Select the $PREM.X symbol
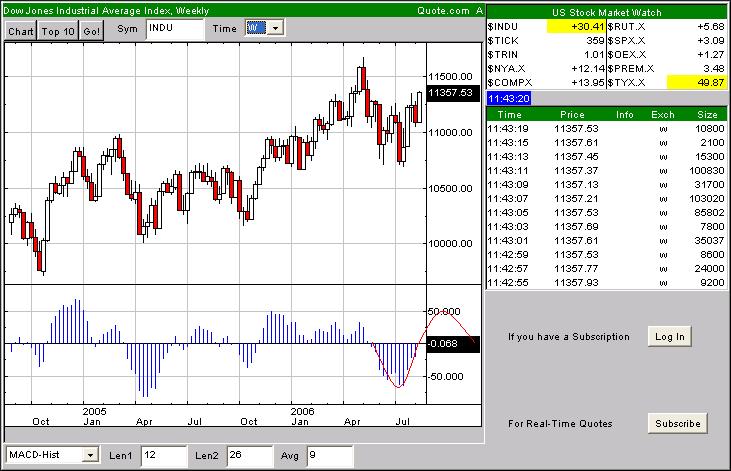This screenshot has height=471, width=731. 631,69
